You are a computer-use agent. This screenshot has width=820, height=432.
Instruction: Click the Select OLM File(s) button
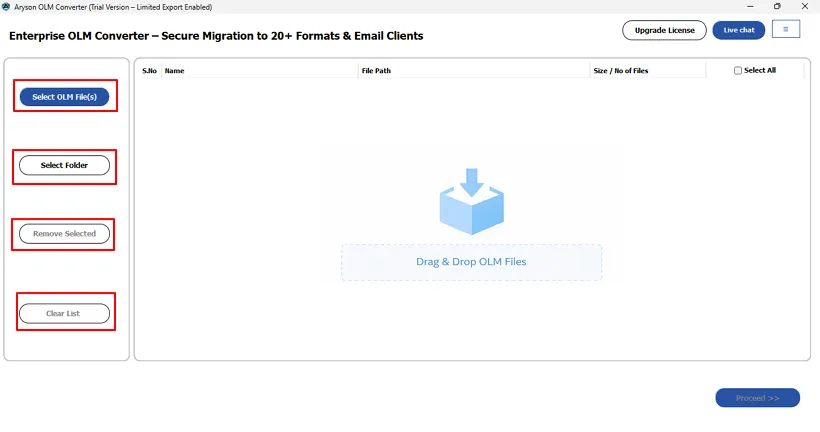[64, 97]
